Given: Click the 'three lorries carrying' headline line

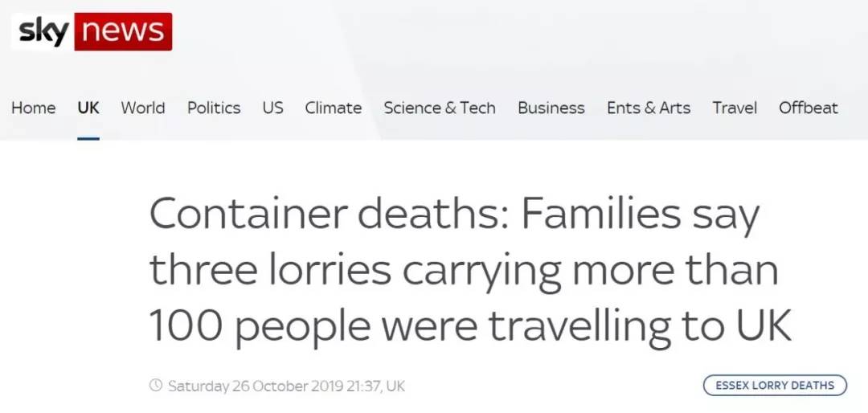Looking at the screenshot, I should [356, 272].
